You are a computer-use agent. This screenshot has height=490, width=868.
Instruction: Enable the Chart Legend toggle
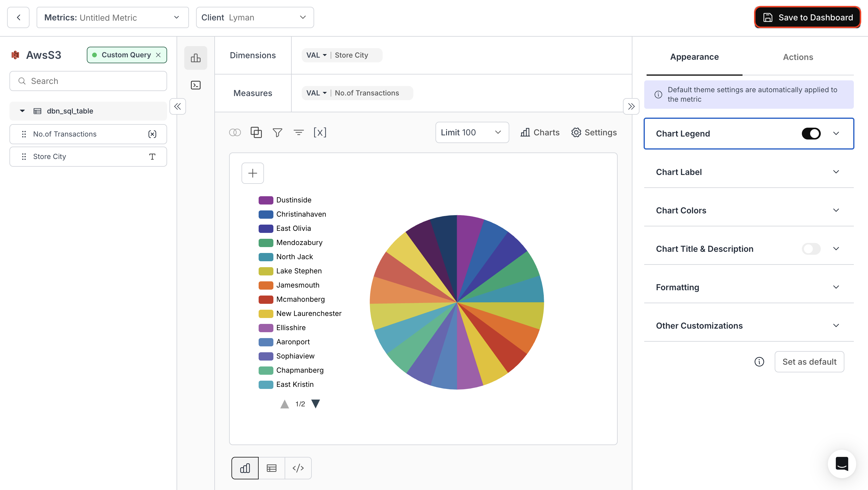tap(811, 133)
